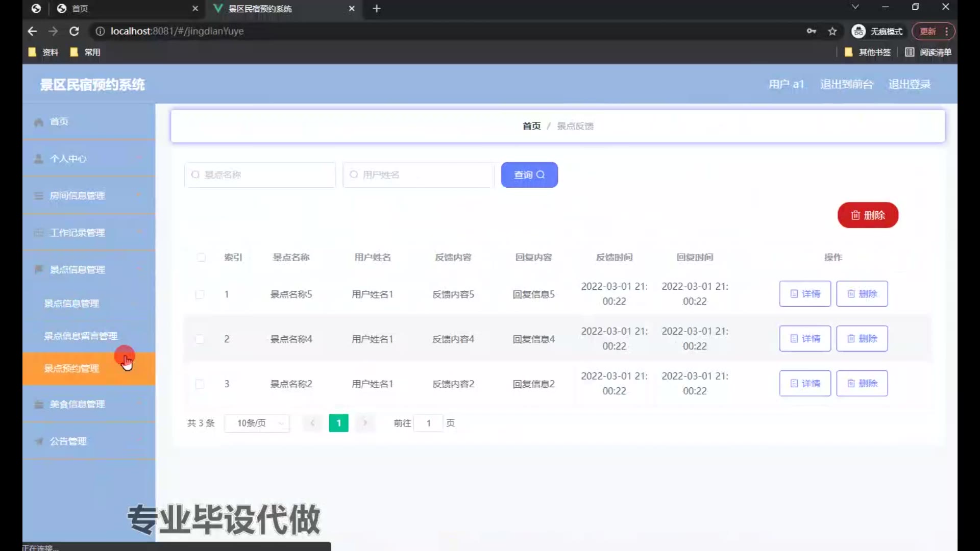
Task: Click the 查询 search button
Action: 529,175
